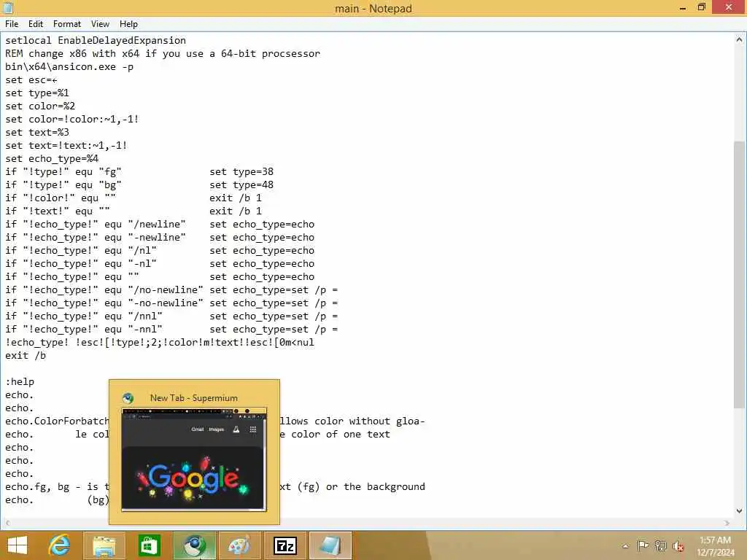This screenshot has height=560, width=747.
Task: Click the vertical scrollbar thumb
Action: 740,274
